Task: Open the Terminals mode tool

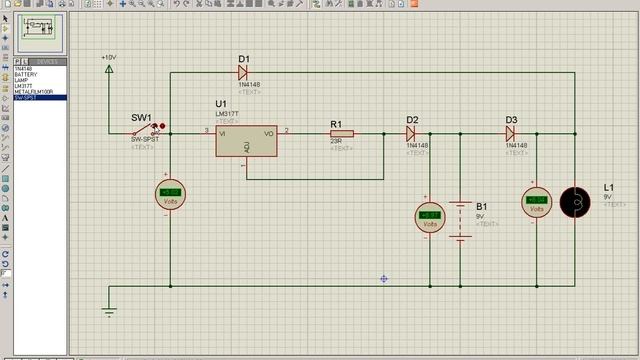Action: point(5,89)
